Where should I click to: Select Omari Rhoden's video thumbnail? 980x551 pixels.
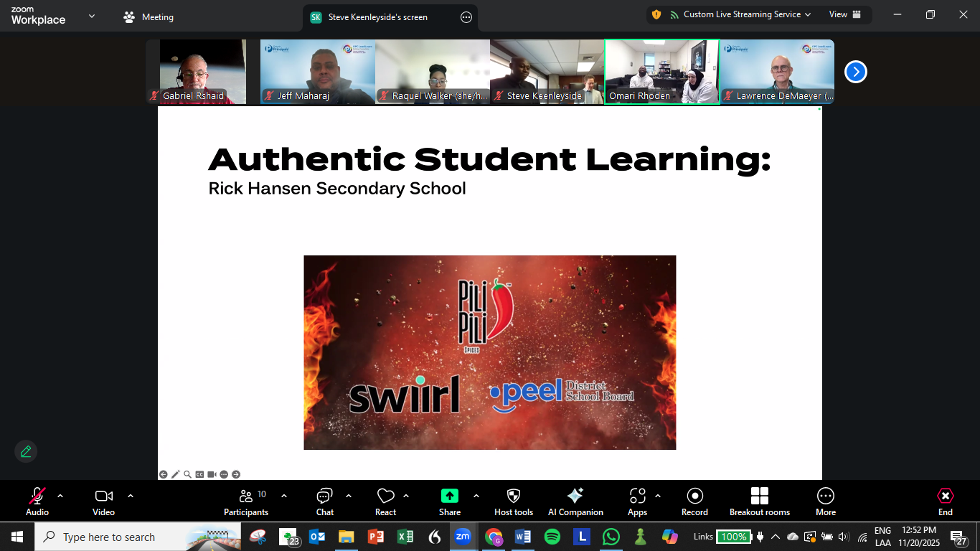pos(661,72)
